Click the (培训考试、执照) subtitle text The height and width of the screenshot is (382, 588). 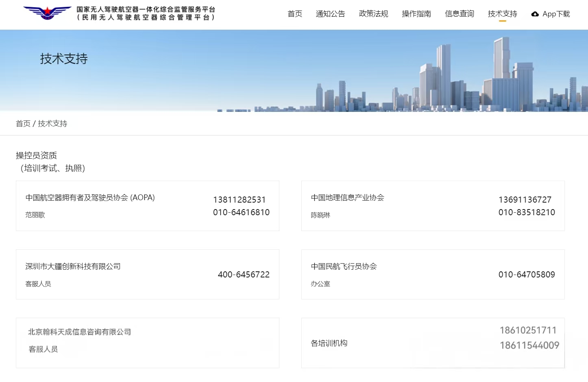pyautogui.click(x=52, y=168)
